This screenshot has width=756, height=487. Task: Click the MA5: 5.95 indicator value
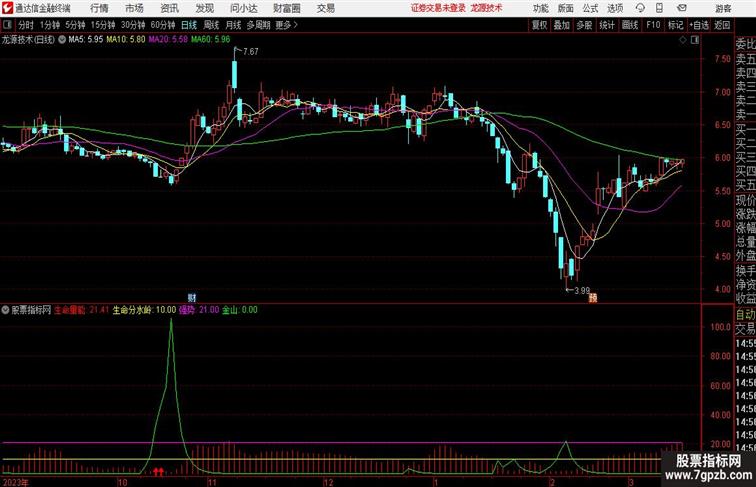point(85,40)
